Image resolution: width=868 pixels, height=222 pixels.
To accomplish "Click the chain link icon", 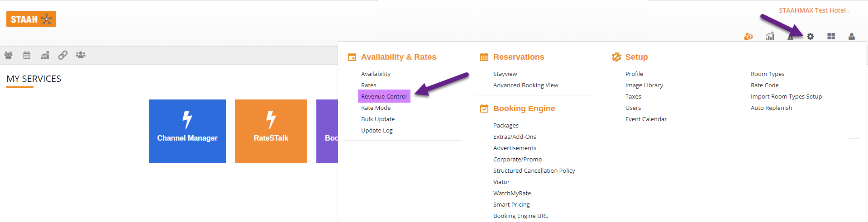I will click(63, 55).
